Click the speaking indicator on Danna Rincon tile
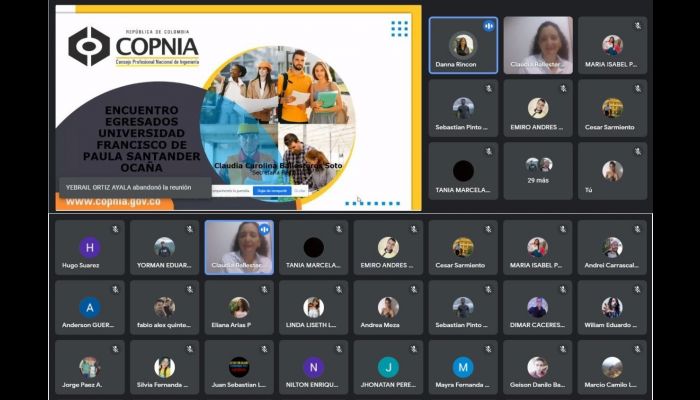 tap(488, 26)
